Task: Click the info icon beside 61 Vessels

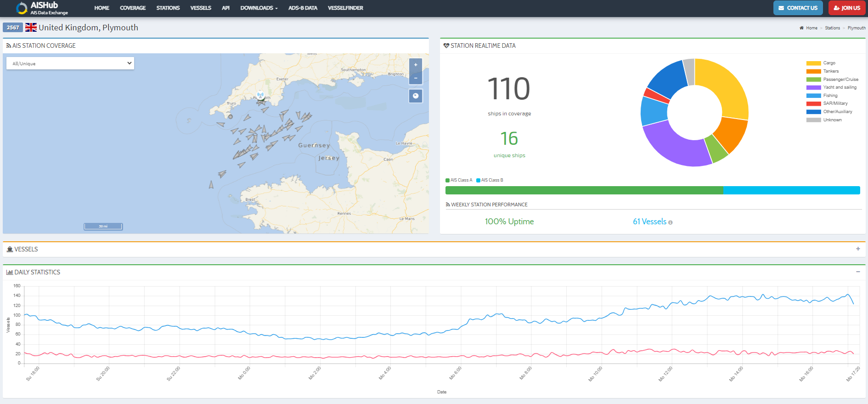Action: coord(671,222)
